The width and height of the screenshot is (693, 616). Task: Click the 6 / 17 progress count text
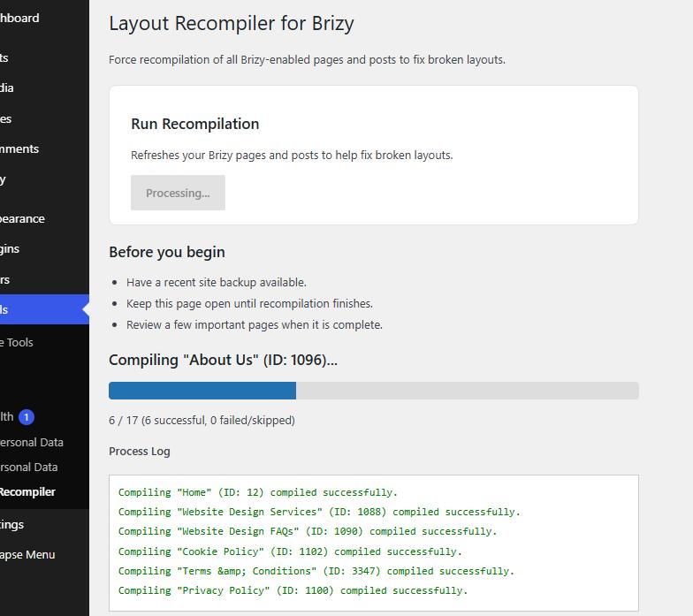pyautogui.click(x=202, y=420)
